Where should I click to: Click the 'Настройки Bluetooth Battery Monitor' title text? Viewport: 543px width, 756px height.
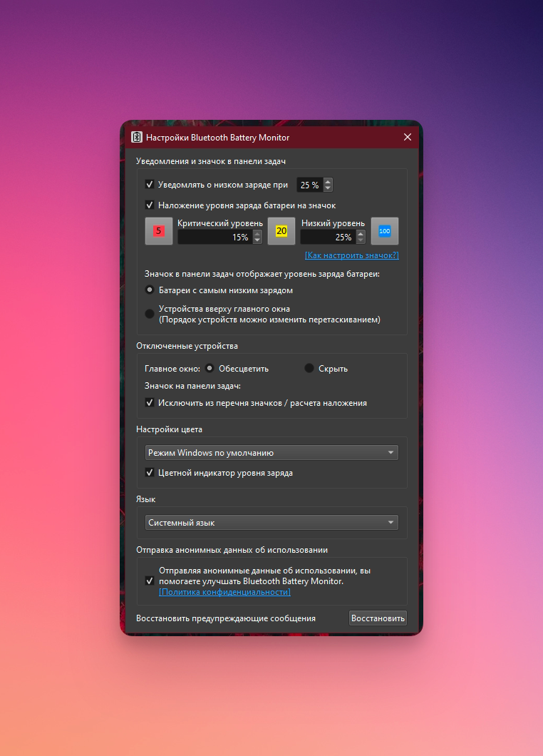218,138
